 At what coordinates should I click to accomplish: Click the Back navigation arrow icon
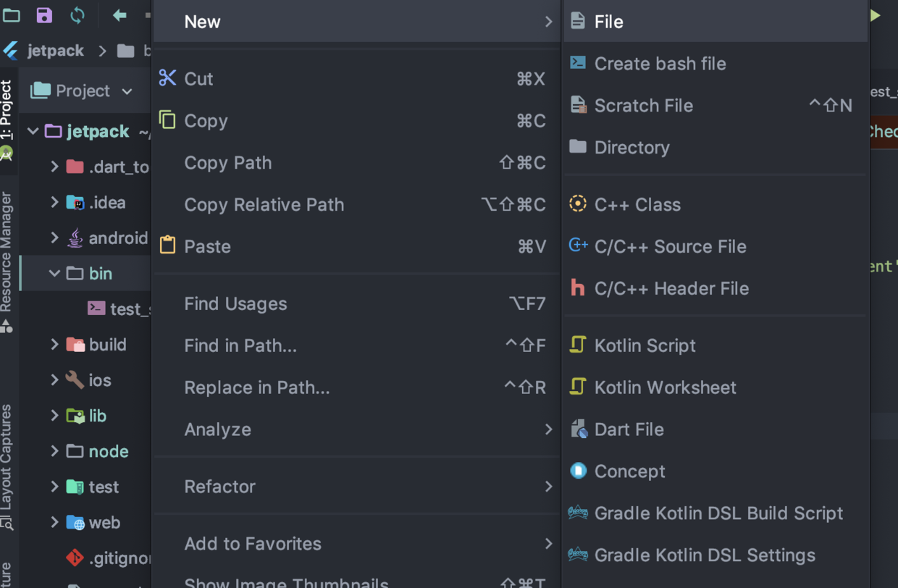[x=119, y=14]
